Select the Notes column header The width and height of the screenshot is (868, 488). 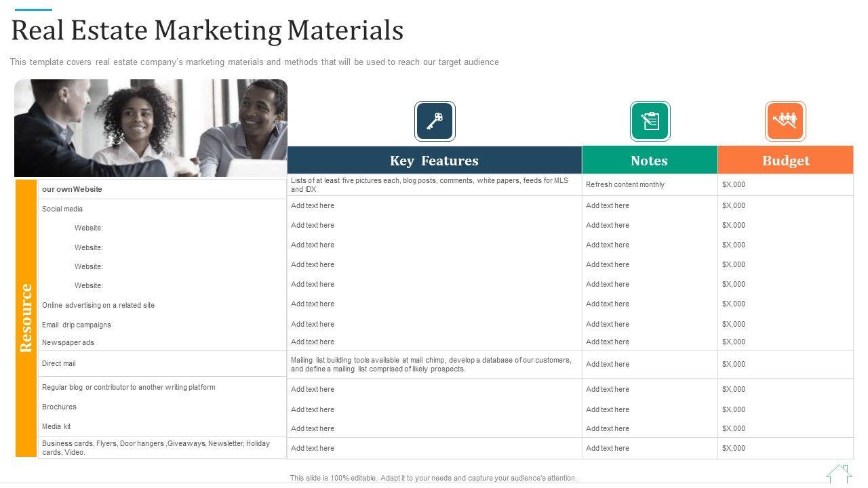tap(649, 161)
